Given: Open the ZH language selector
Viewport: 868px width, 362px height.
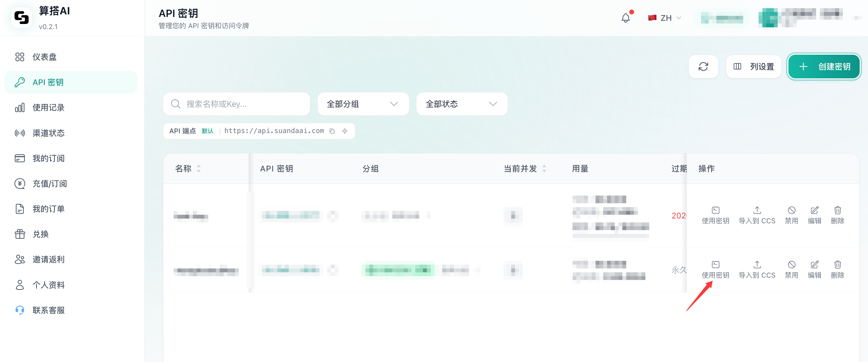Looking at the screenshot, I should (665, 18).
